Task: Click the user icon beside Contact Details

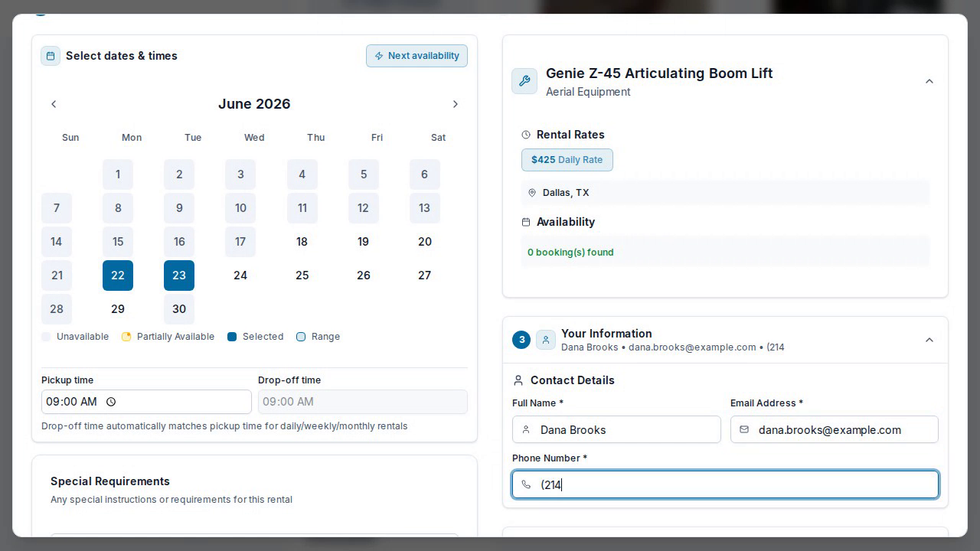Action: [518, 380]
